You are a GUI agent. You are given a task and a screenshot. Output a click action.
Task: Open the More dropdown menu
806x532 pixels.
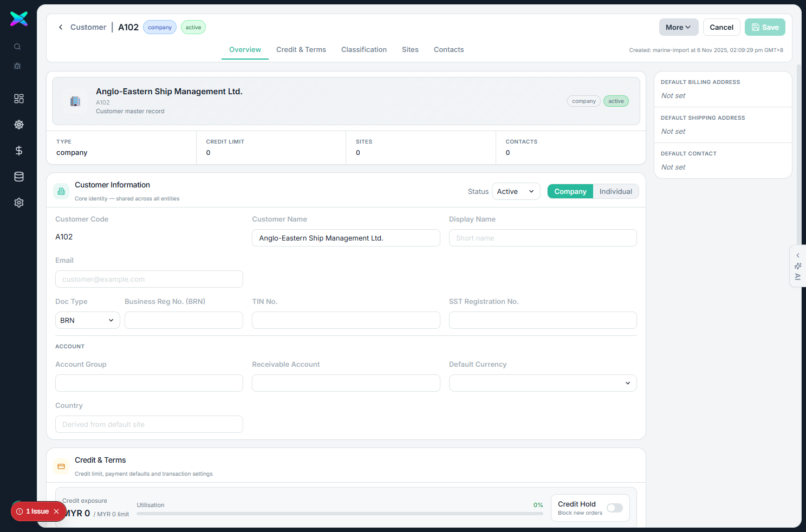tap(679, 27)
